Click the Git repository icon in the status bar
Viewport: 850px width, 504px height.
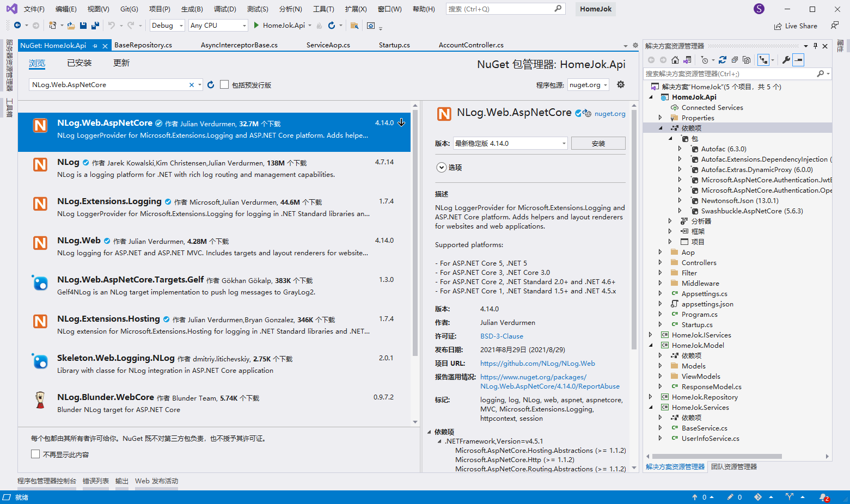coord(758,497)
